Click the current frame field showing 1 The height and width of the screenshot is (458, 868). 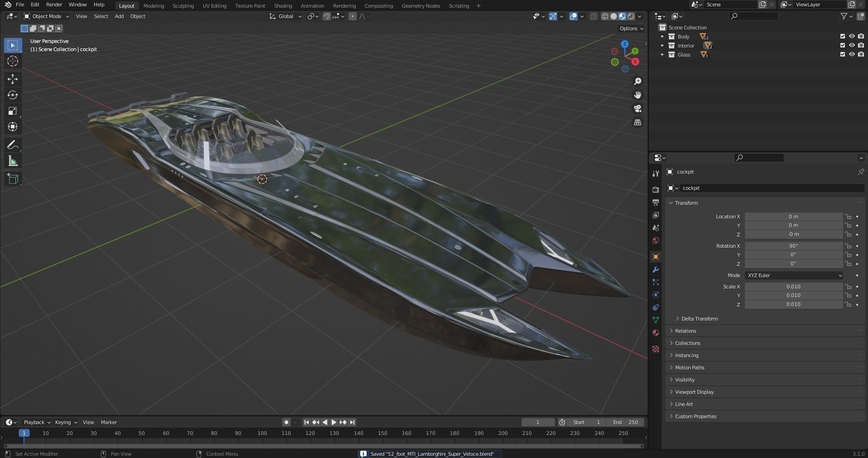point(538,422)
